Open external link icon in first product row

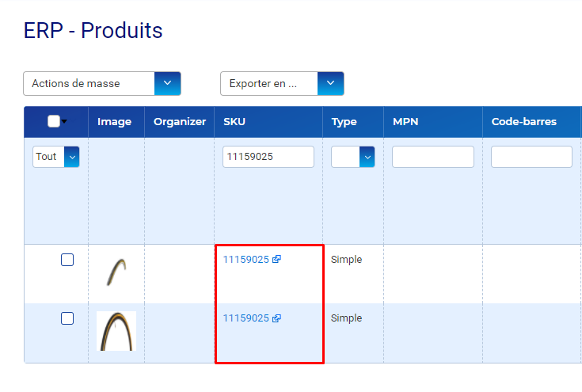[x=276, y=259]
